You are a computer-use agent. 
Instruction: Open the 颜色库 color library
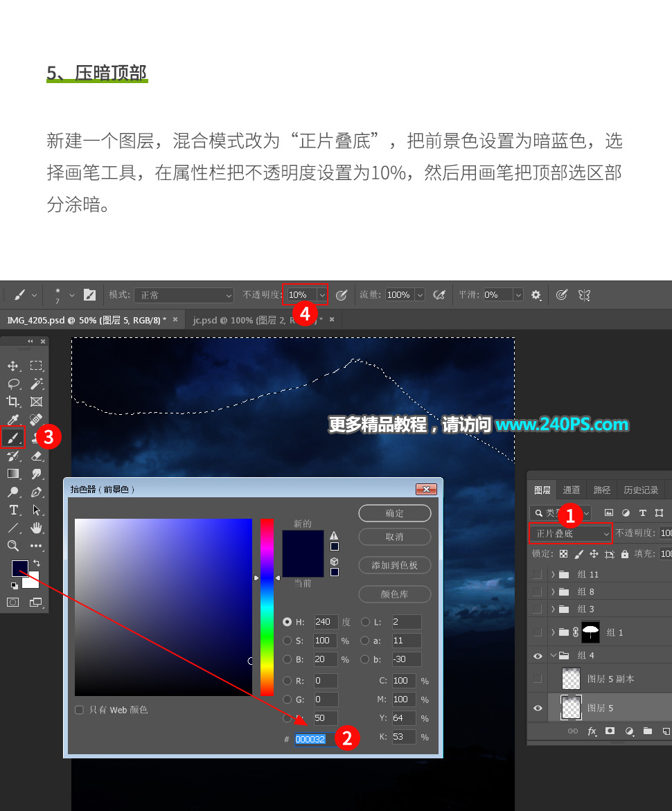point(394,594)
